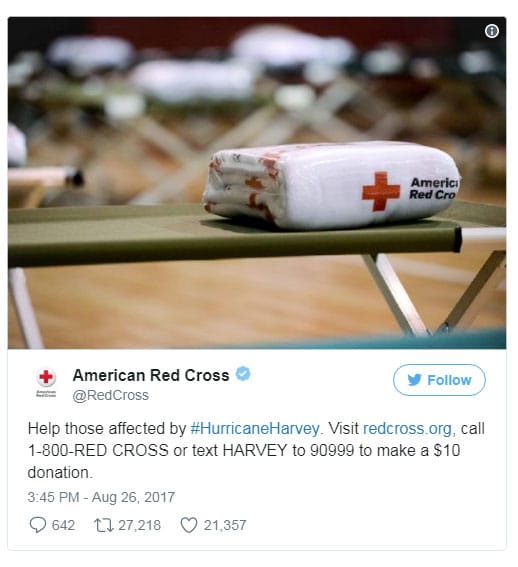Click the 642 replies count
Screen dimensions: 518x567
63,525
